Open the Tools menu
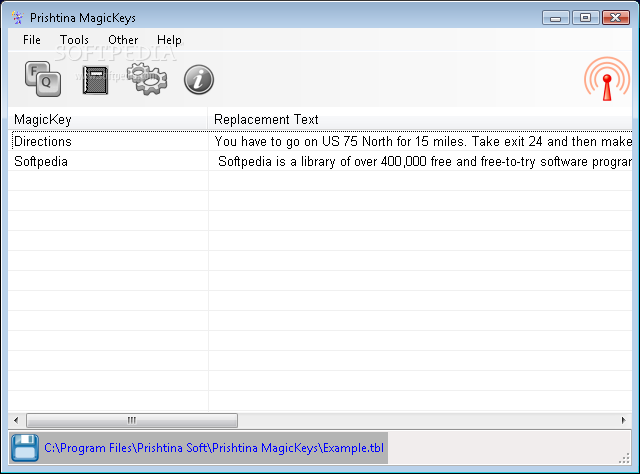640x474 pixels. [x=74, y=40]
